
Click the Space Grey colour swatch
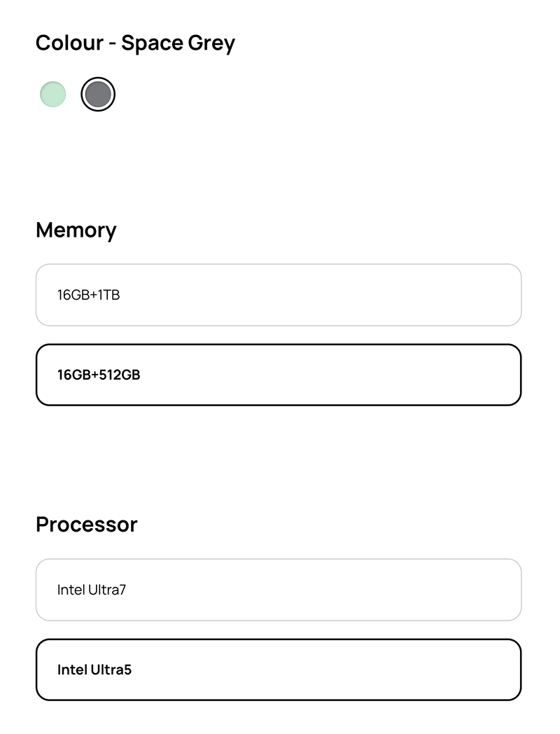click(x=98, y=94)
